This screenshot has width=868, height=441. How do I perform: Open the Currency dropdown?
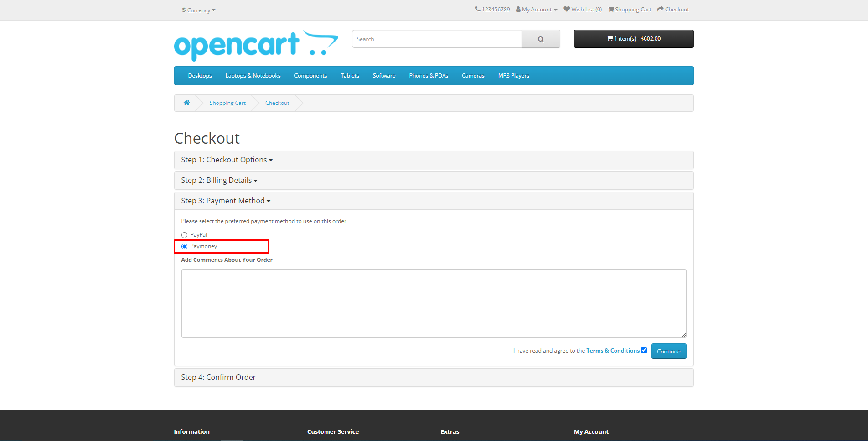(198, 10)
